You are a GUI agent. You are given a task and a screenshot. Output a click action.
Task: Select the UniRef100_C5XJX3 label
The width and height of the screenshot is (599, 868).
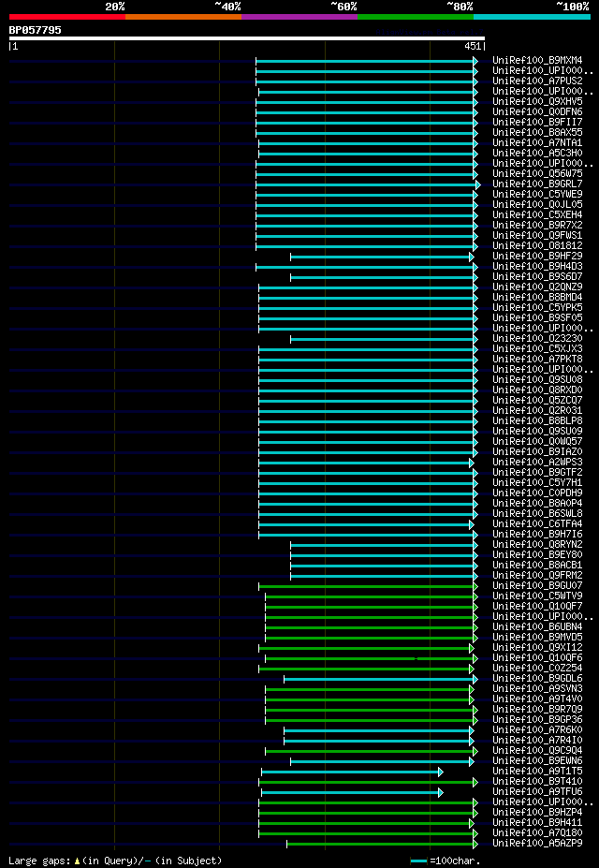coord(537,349)
